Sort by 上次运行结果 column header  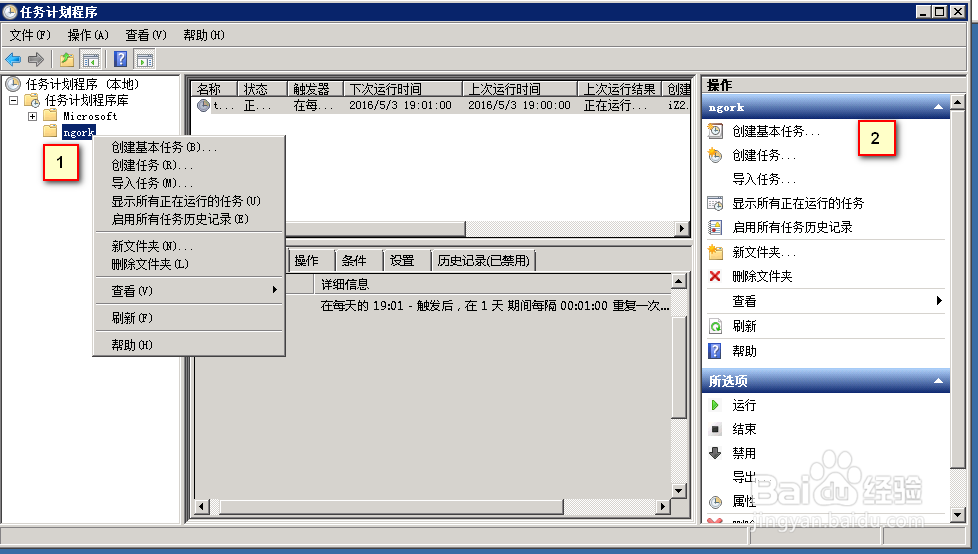pos(619,89)
